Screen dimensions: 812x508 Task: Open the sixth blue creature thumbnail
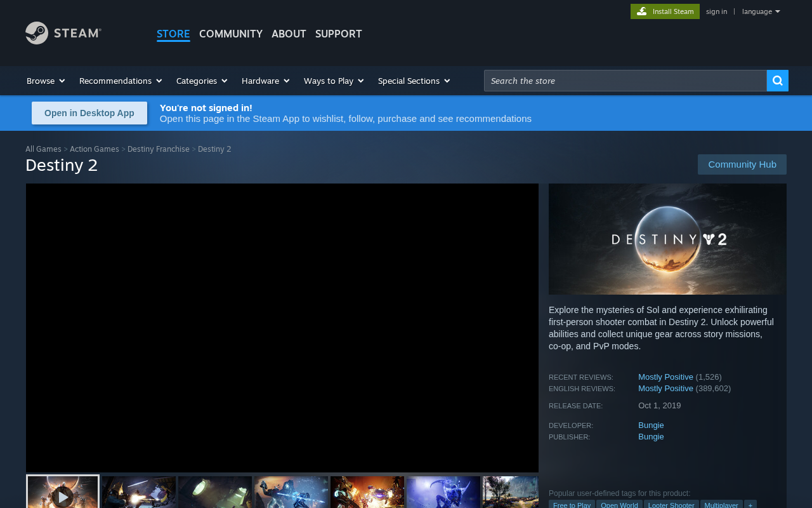click(443, 492)
